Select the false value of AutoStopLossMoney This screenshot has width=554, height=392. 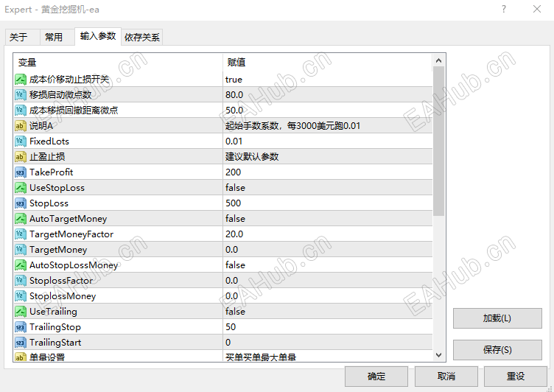point(235,265)
